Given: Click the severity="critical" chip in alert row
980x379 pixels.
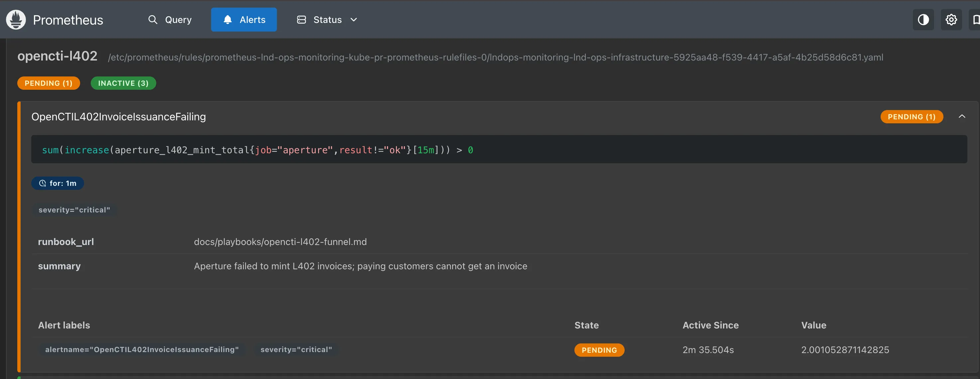Looking at the screenshot, I should click(x=296, y=350).
